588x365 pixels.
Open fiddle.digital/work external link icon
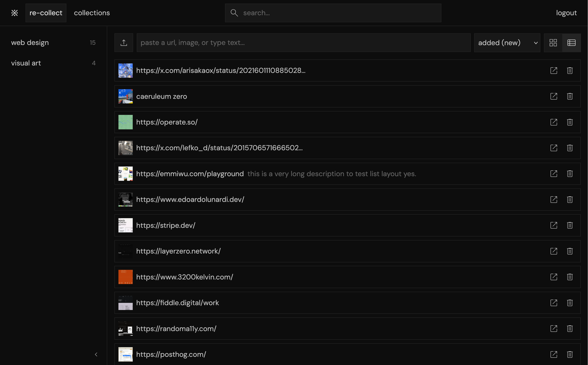tap(554, 303)
